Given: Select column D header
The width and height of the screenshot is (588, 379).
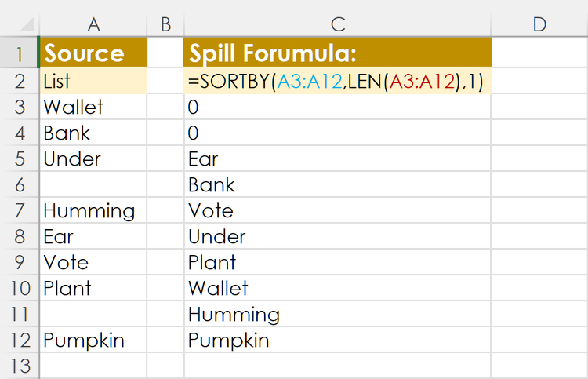Looking at the screenshot, I should [539, 24].
